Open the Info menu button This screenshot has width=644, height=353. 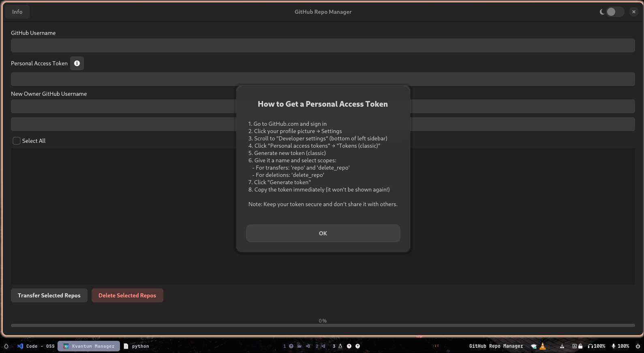(x=17, y=12)
